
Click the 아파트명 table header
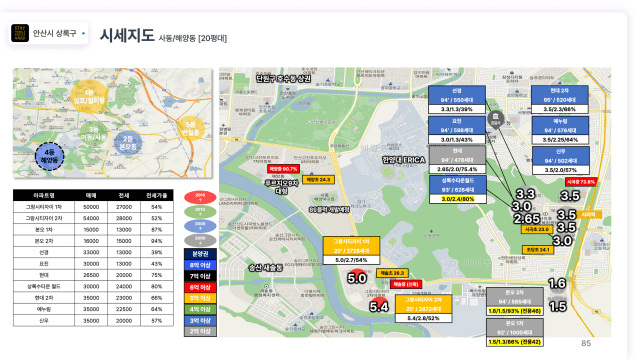[44, 196]
